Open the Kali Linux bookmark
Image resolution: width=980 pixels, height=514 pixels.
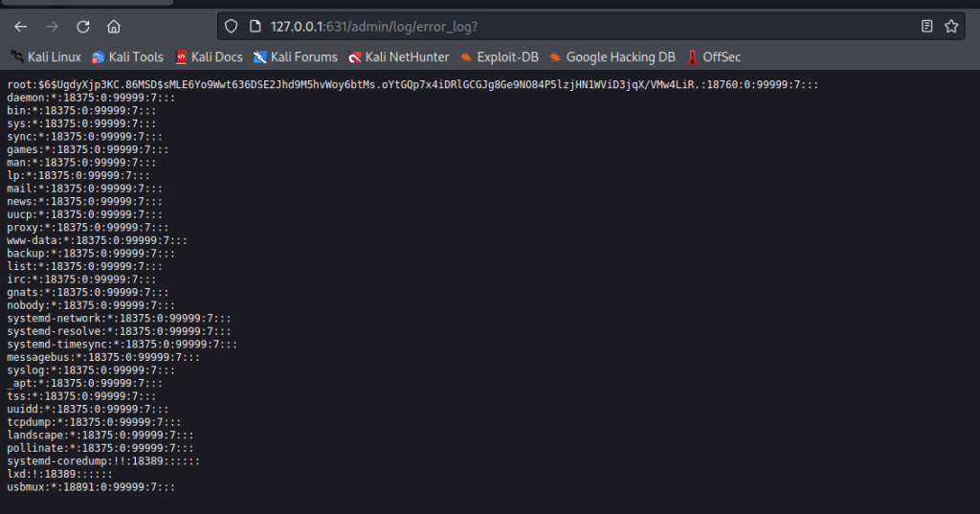pyautogui.click(x=46, y=57)
